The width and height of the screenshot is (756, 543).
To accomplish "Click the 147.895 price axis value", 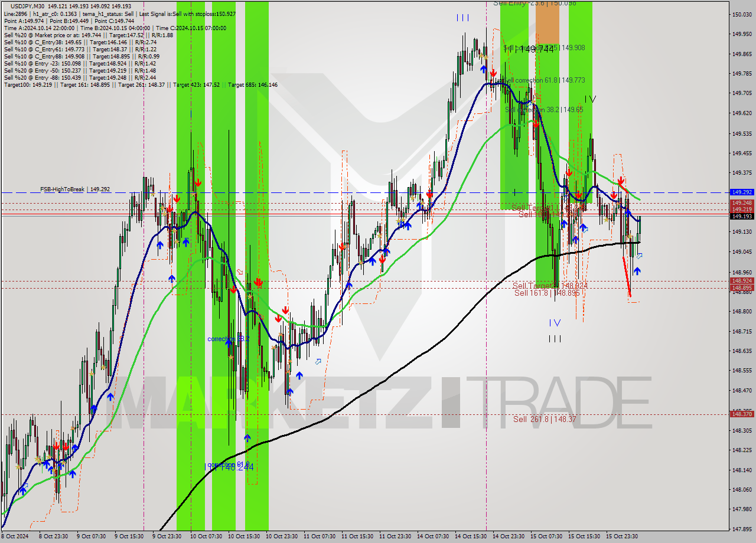I will point(742,529).
